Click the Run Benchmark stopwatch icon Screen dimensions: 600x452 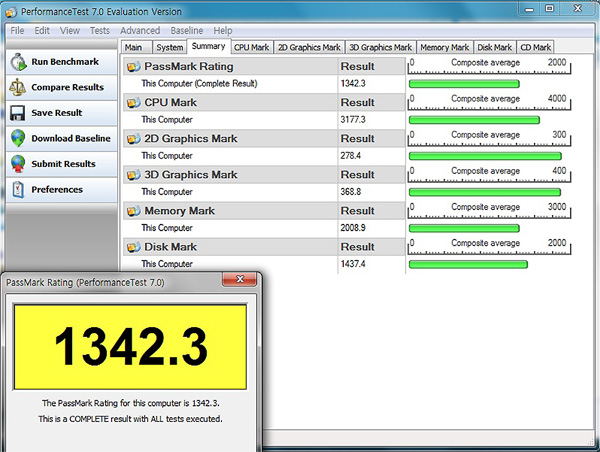tap(18, 62)
